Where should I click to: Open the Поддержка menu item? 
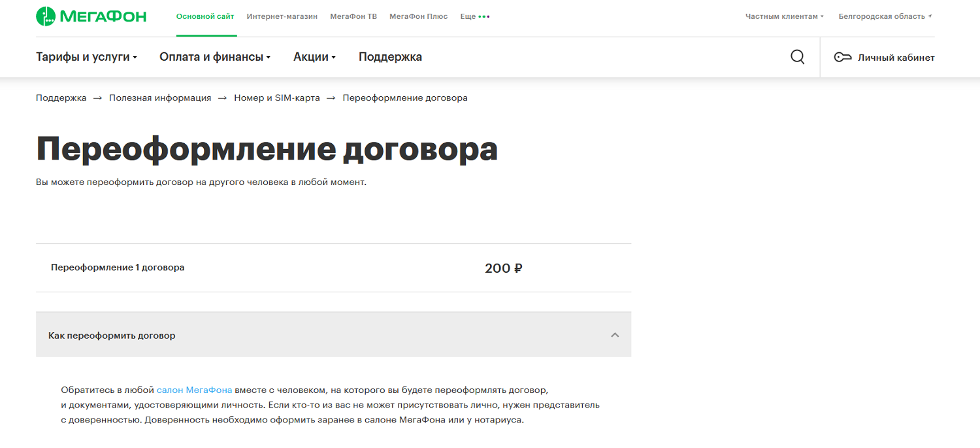click(x=390, y=57)
